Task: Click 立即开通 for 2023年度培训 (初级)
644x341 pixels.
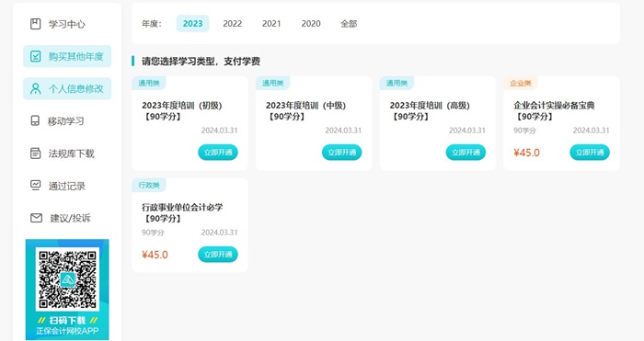Action: (218, 153)
